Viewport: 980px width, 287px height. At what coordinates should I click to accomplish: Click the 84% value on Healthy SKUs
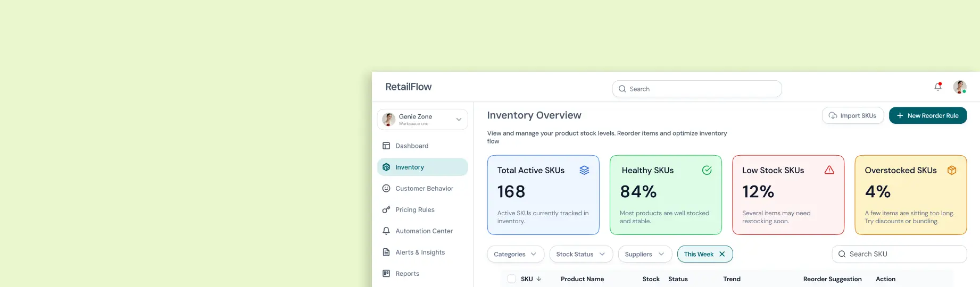coord(638,191)
